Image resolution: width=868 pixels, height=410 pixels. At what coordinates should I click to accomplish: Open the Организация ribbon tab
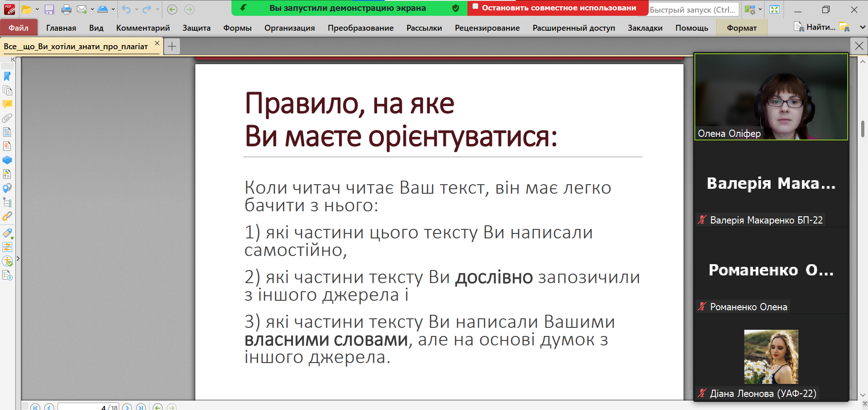point(290,28)
